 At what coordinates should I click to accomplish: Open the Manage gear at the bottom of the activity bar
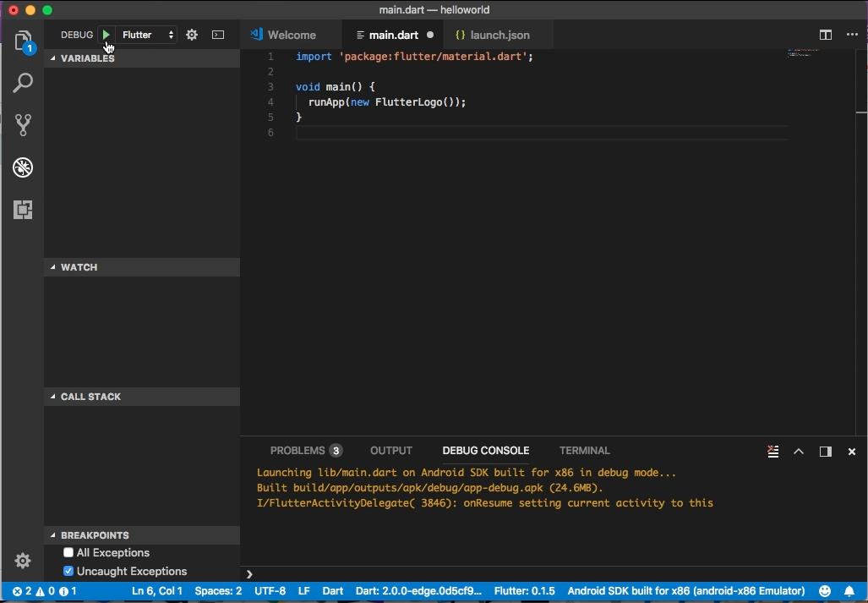23,561
